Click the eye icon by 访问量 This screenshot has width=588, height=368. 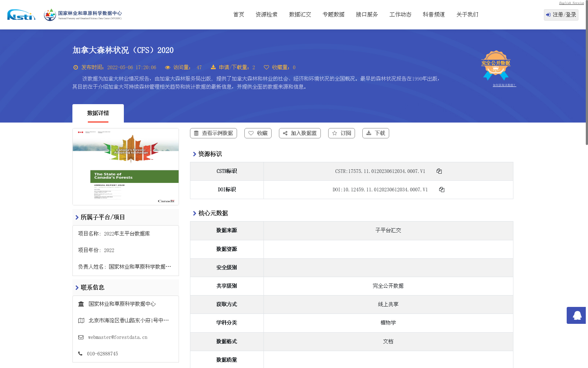point(168,67)
